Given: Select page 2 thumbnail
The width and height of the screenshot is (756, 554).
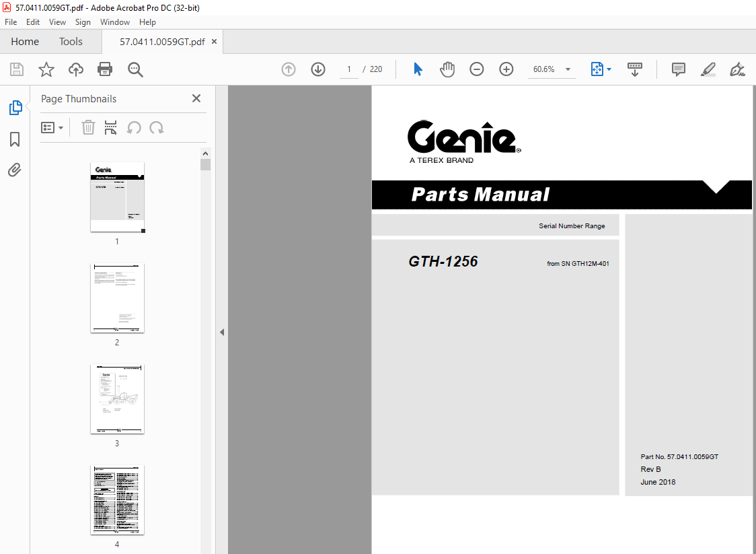Looking at the screenshot, I should [x=117, y=298].
